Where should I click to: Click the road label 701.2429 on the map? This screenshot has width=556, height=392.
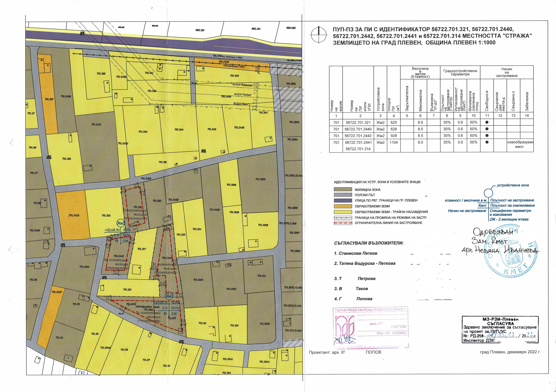(x=146, y=178)
